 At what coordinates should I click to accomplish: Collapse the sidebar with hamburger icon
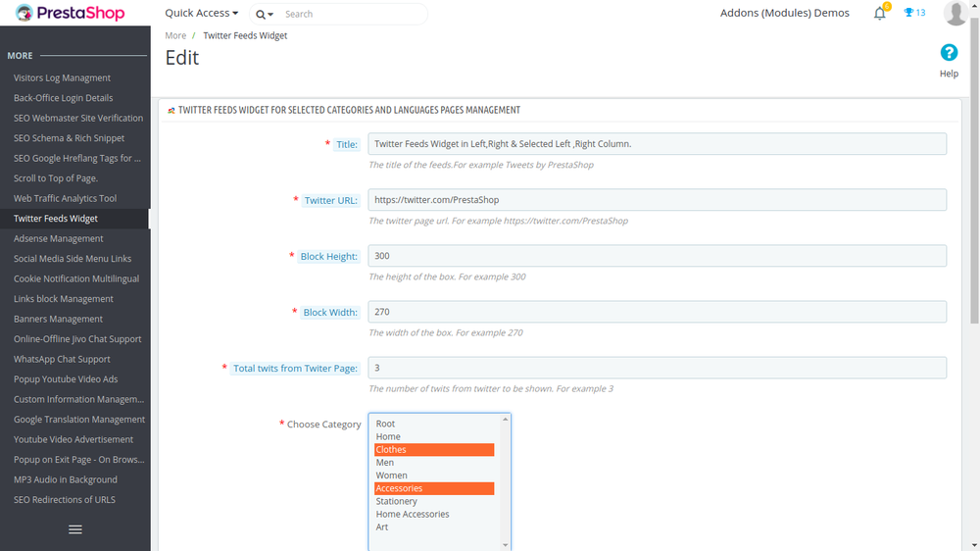75,529
